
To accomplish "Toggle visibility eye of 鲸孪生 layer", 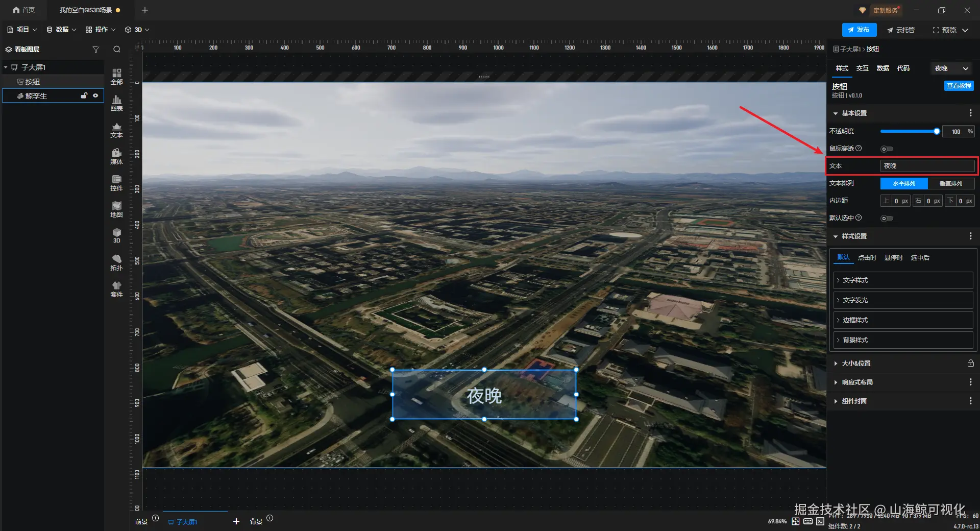I will (x=95, y=95).
